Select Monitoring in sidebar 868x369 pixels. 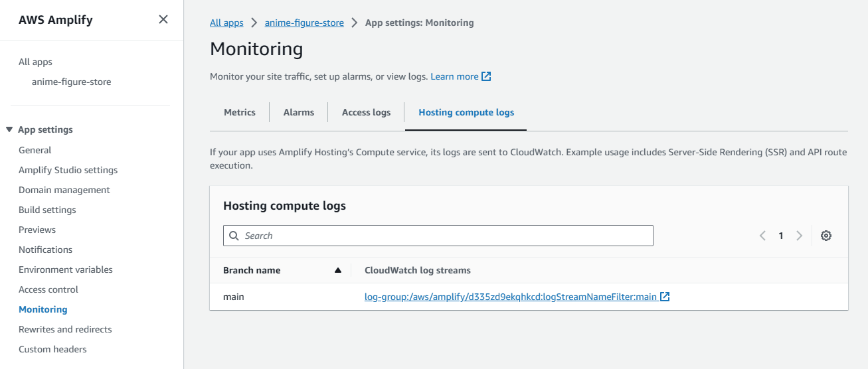[x=43, y=309]
